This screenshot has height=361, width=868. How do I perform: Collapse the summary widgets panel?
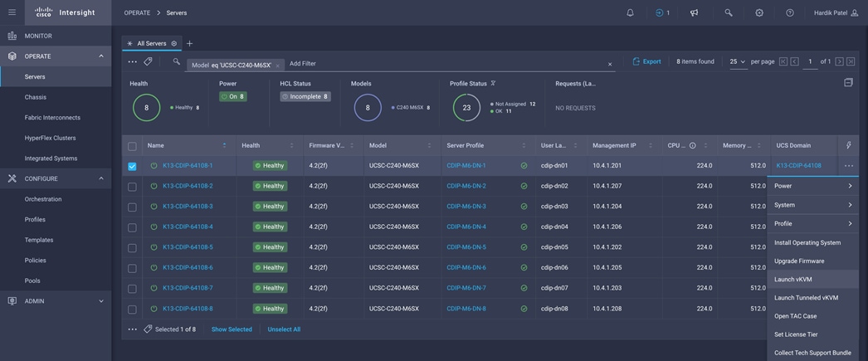tap(849, 82)
